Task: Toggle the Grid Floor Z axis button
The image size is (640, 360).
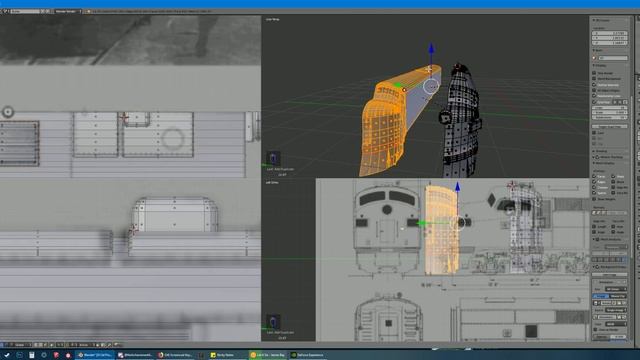Action: pyautogui.click(x=625, y=102)
